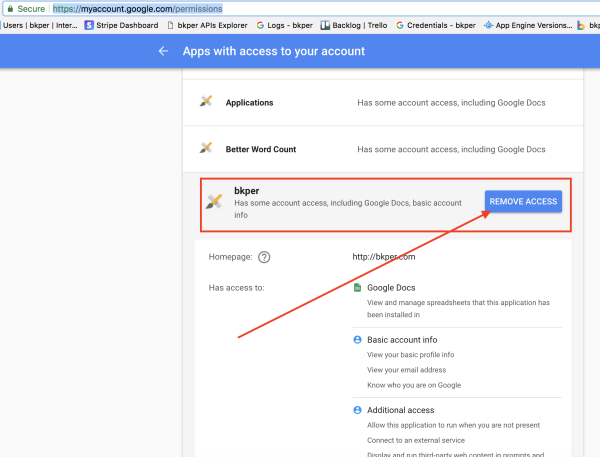Click the App Engine bookmark icon

point(488,25)
